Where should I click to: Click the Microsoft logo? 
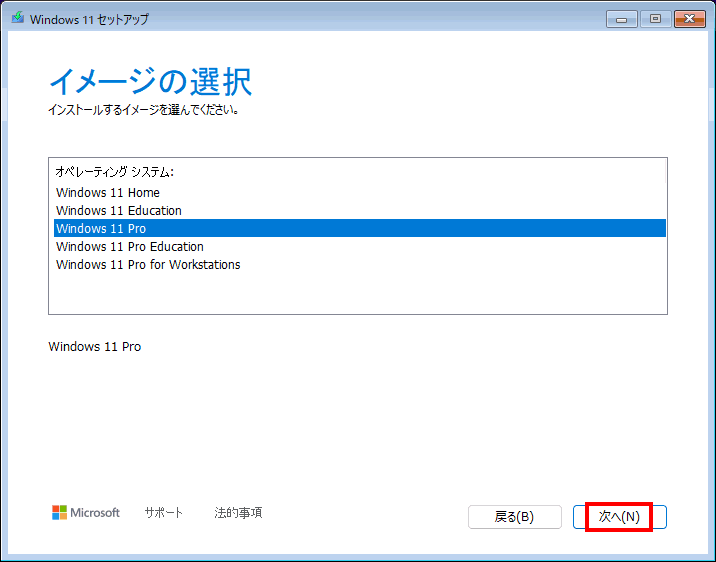[x=86, y=513]
